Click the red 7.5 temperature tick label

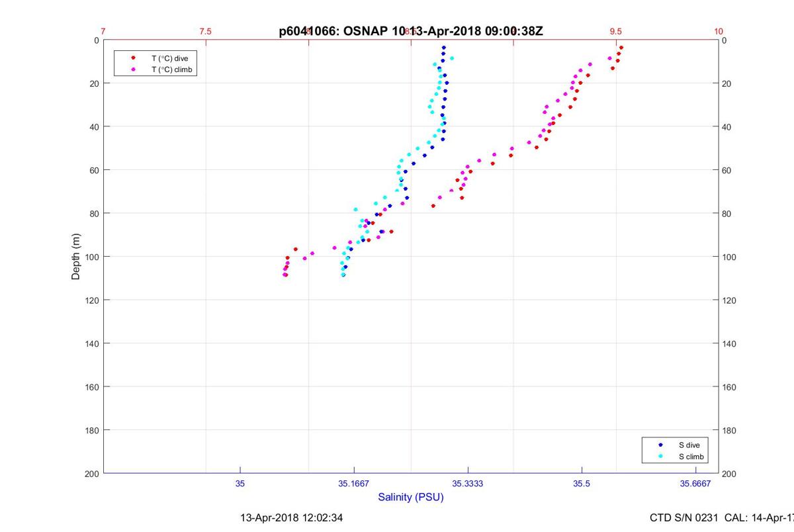[x=206, y=31]
